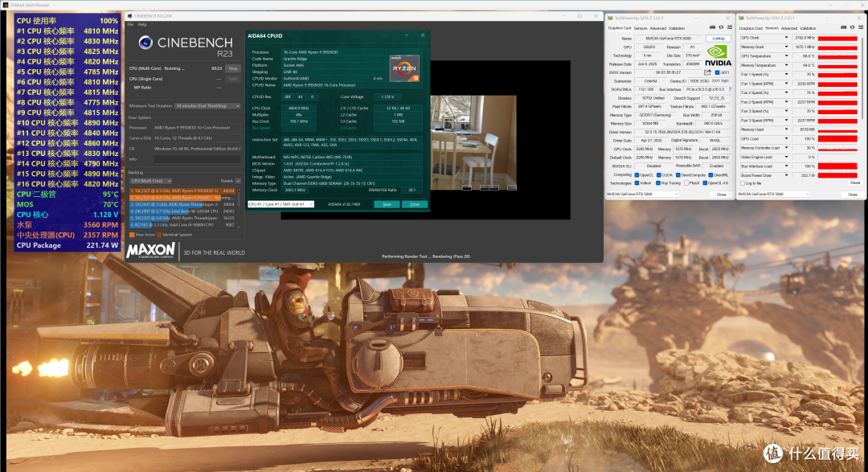
Task: Toggle the OpenCL checkbox
Action: 637,175
